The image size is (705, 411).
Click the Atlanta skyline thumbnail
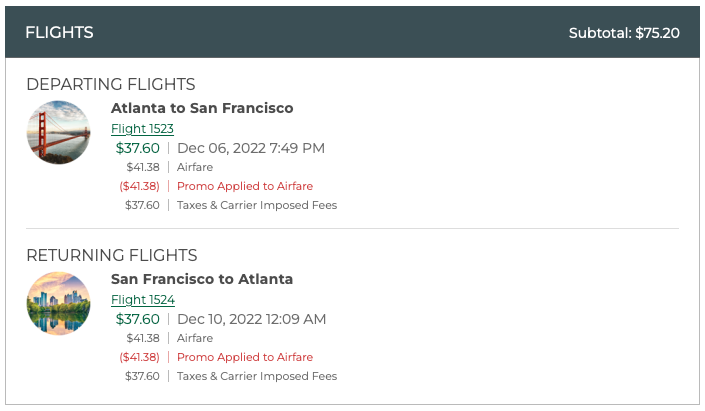pos(58,303)
